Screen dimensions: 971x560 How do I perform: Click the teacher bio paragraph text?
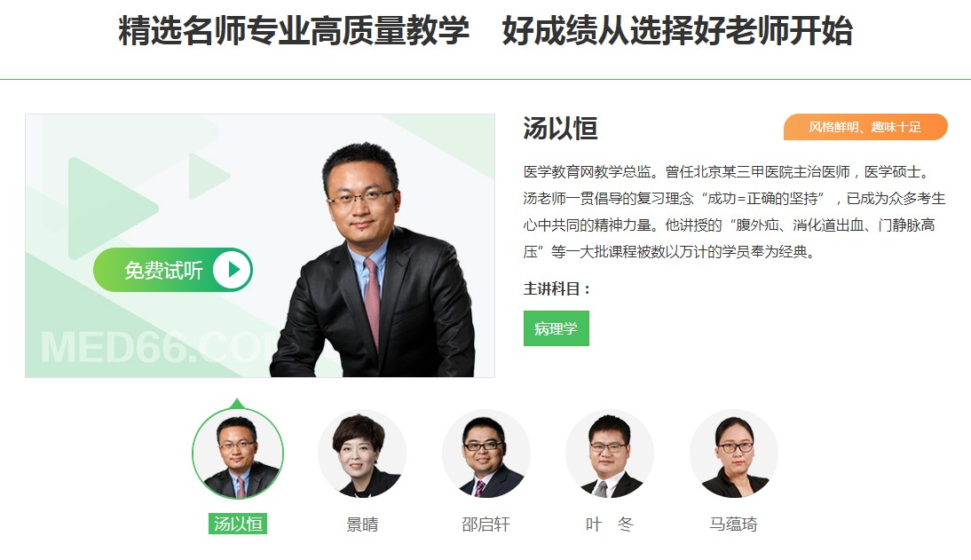[x=734, y=211]
